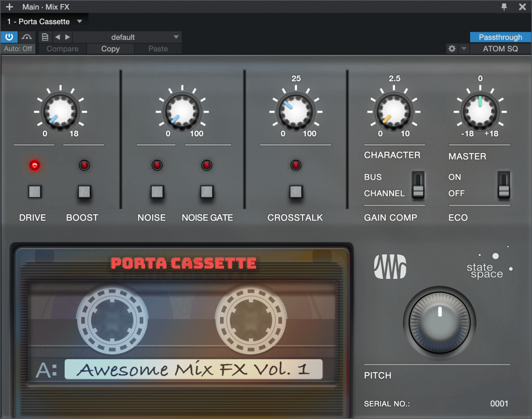Screen dimensions: 532x419
Task: Open the settings gear icon
Action: [x=451, y=48]
